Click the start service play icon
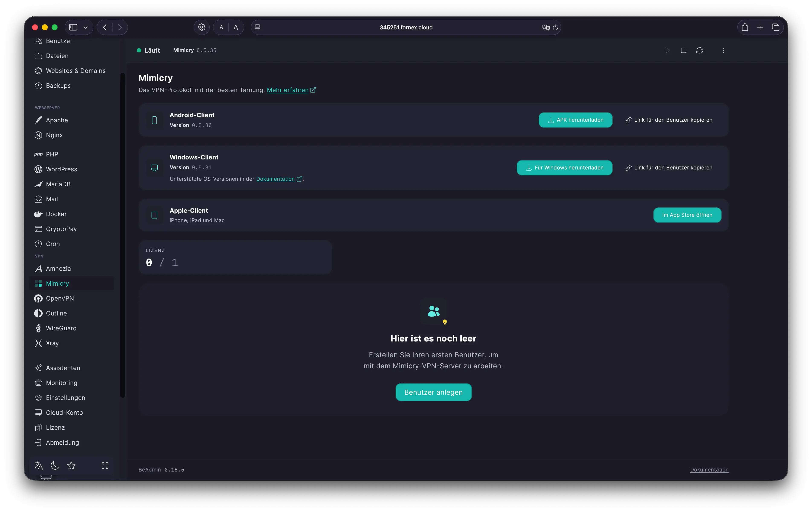The height and width of the screenshot is (512, 812). (x=667, y=50)
